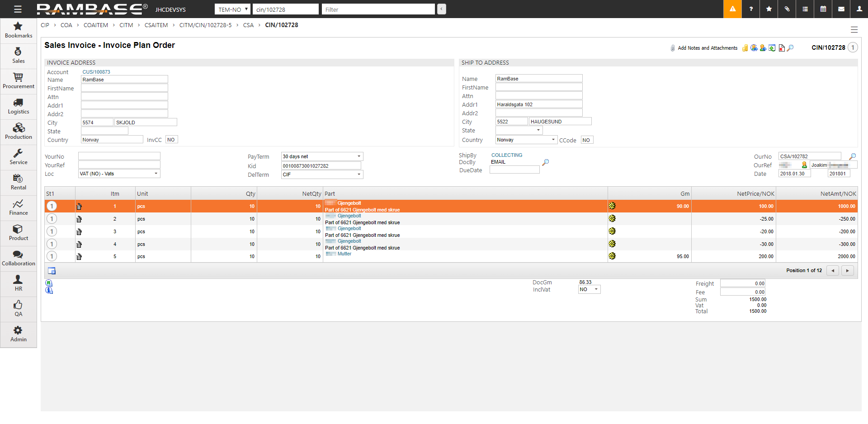Click the gear icon on Mutter row
Viewport: 868px width, 424px height.
(612, 256)
